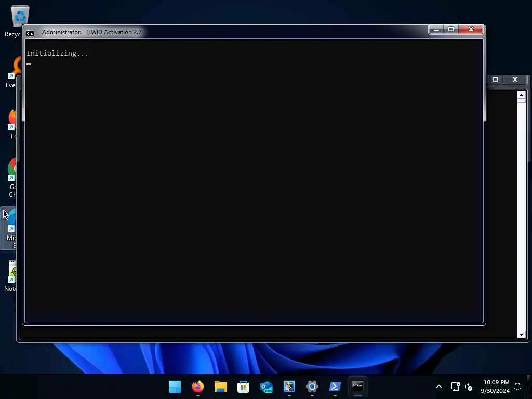Click background window scrollbar up arrow
The width and height of the screenshot is (532, 399).
pyautogui.click(x=522, y=95)
